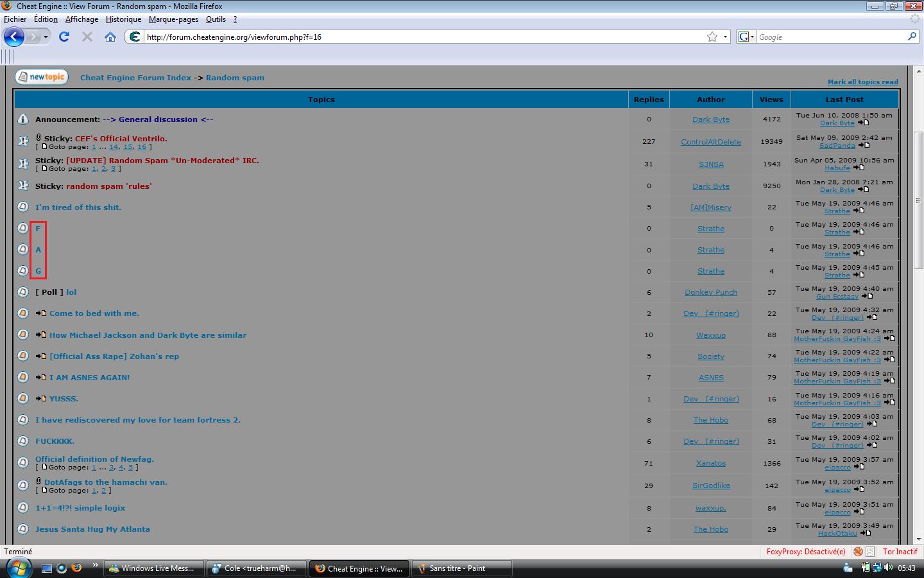Open the Random spam breadcrumb link
Screen dimensions: 924x578
tap(235, 78)
